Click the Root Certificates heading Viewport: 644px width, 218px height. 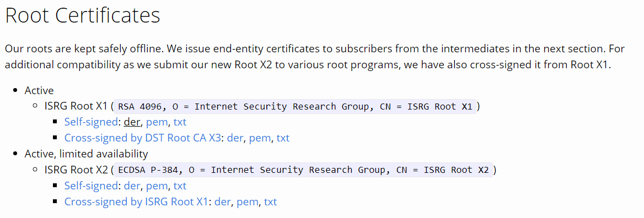point(82,15)
